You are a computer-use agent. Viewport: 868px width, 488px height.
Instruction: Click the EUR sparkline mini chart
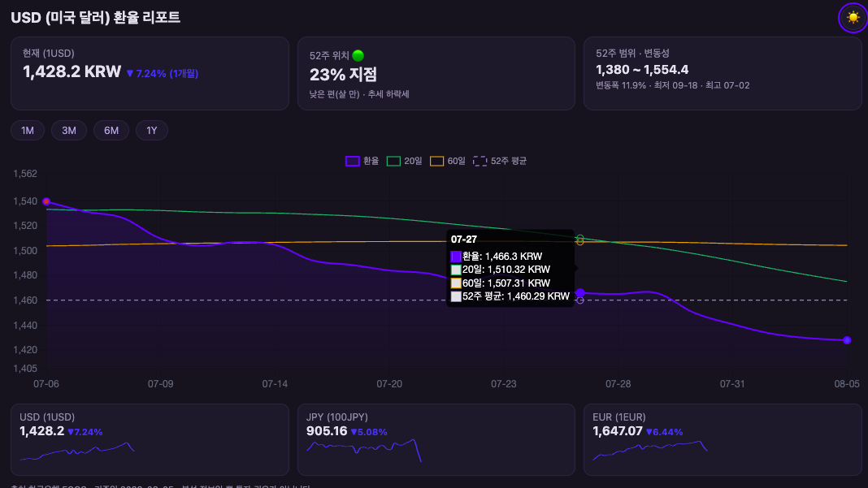point(650,451)
